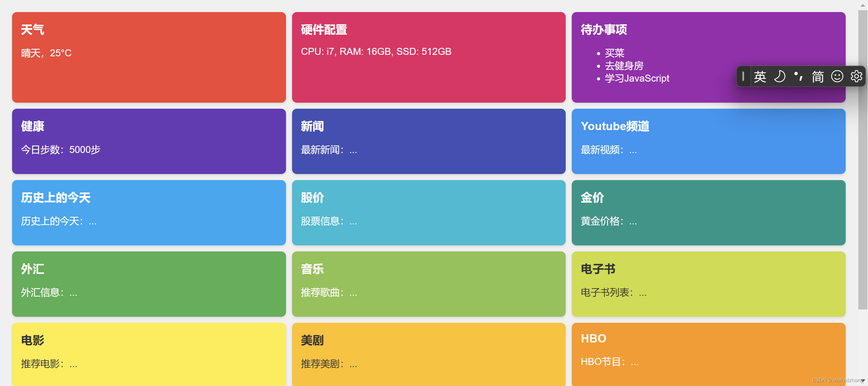The height and width of the screenshot is (386, 868).
Task: Click the half-moon width toggle icon
Action: 779,76
